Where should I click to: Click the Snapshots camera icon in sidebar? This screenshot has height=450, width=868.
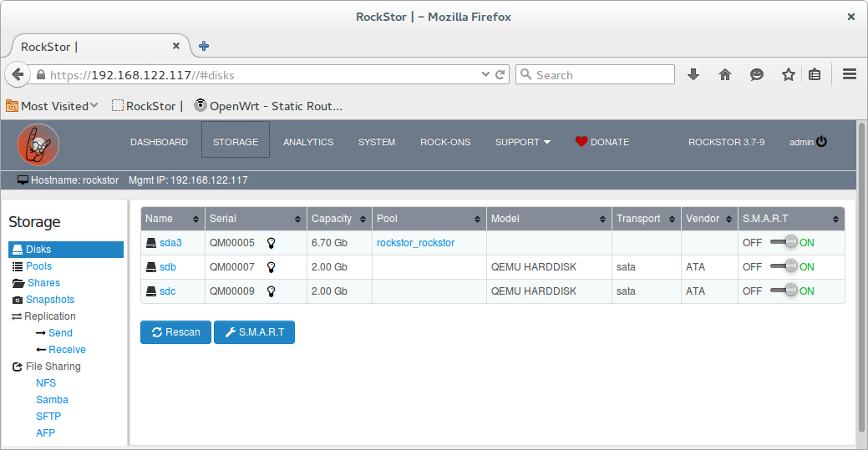click(x=18, y=300)
